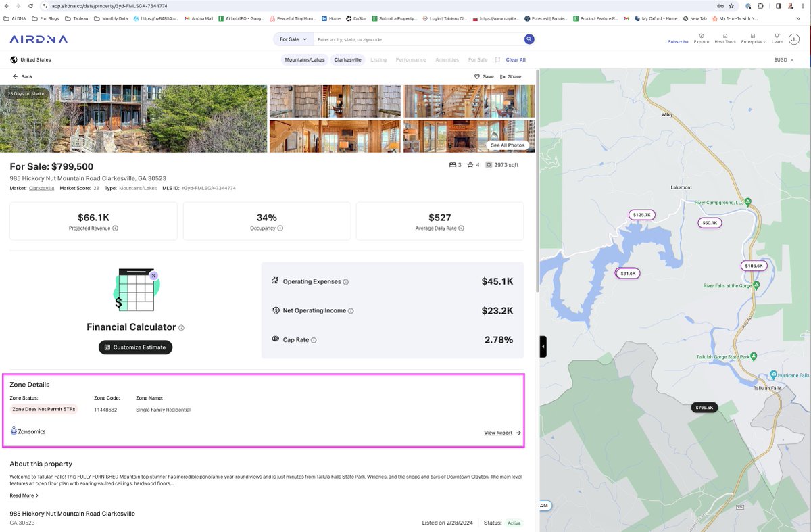Open the Listing filter tab
The image size is (811, 532).
378,59
